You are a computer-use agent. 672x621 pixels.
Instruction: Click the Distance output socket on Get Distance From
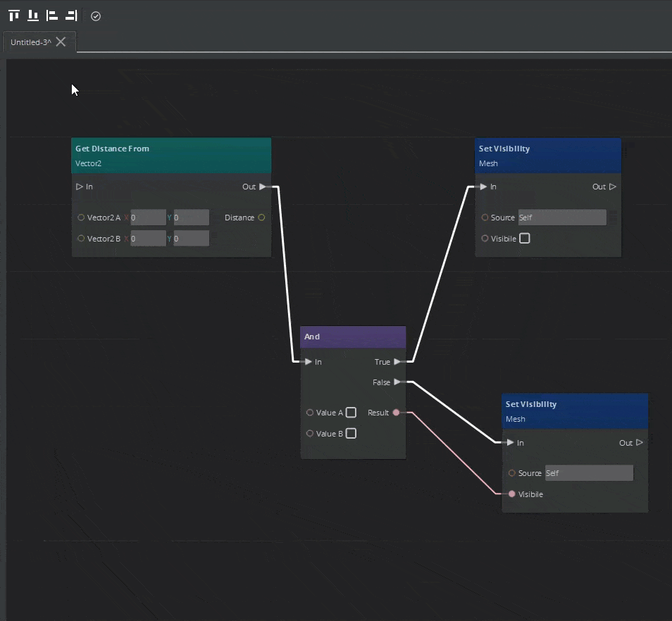click(x=261, y=218)
